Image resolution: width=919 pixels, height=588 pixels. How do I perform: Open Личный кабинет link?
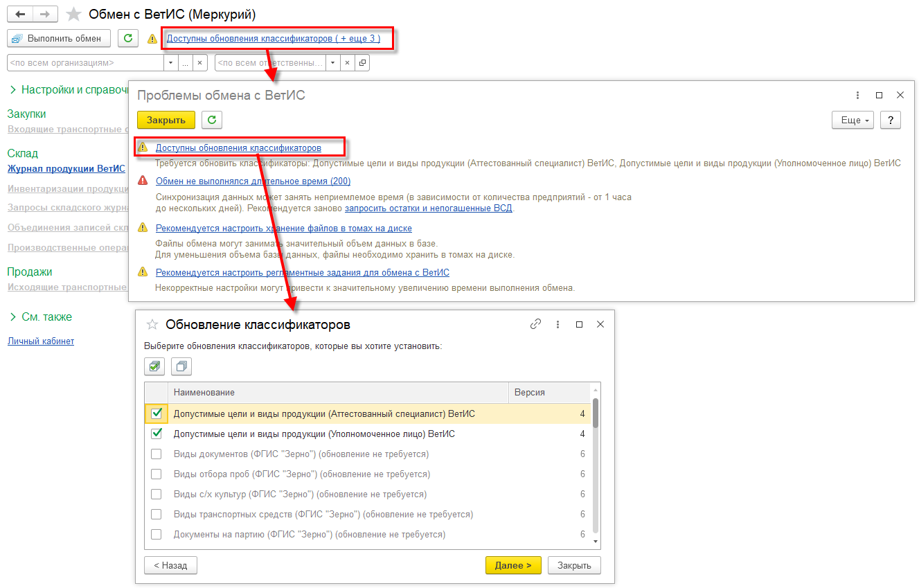pyautogui.click(x=41, y=341)
